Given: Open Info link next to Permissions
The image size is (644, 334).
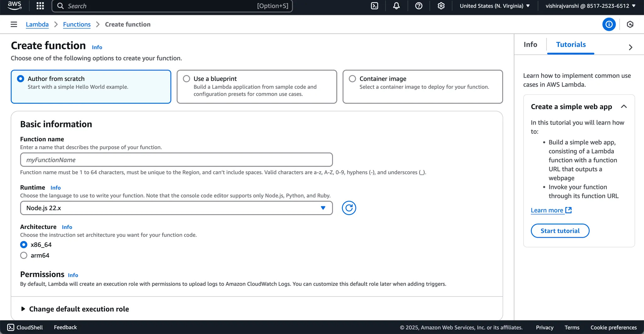Looking at the screenshot, I should coord(73,275).
